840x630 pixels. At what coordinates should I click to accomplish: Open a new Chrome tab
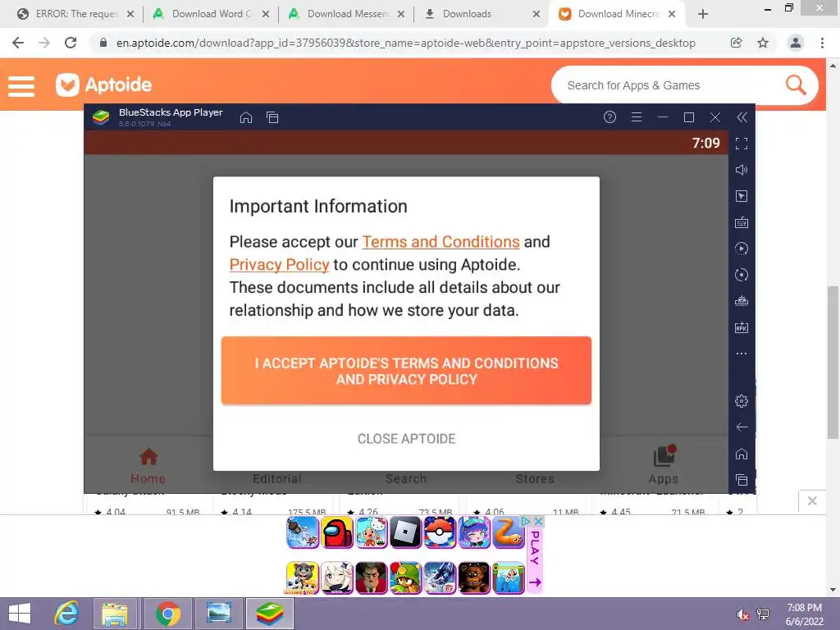point(703,14)
